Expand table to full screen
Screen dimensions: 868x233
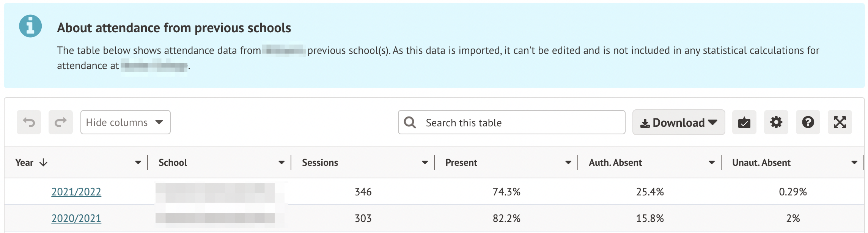[x=840, y=122]
